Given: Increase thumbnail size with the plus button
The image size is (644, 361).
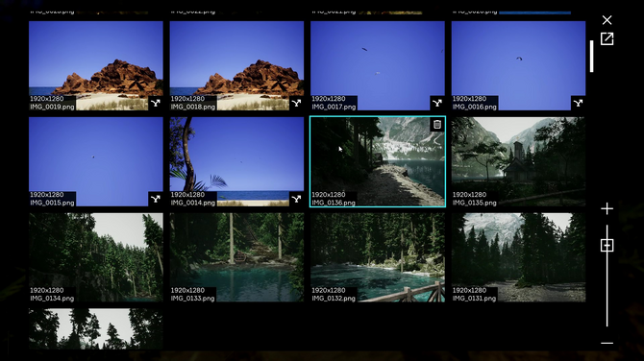Looking at the screenshot, I should tap(607, 208).
